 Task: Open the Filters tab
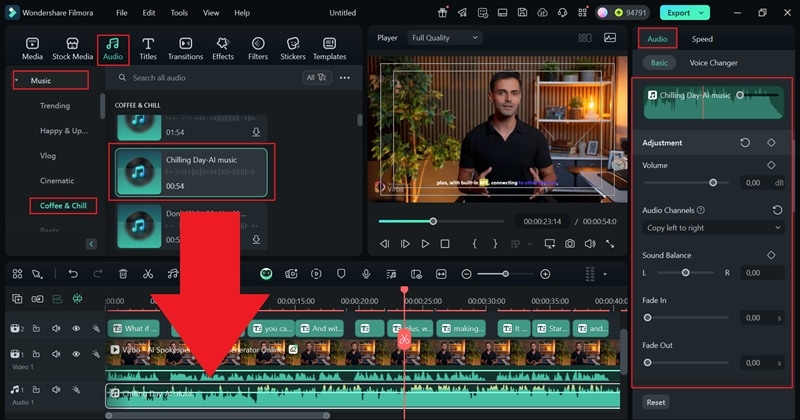[258, 49]
